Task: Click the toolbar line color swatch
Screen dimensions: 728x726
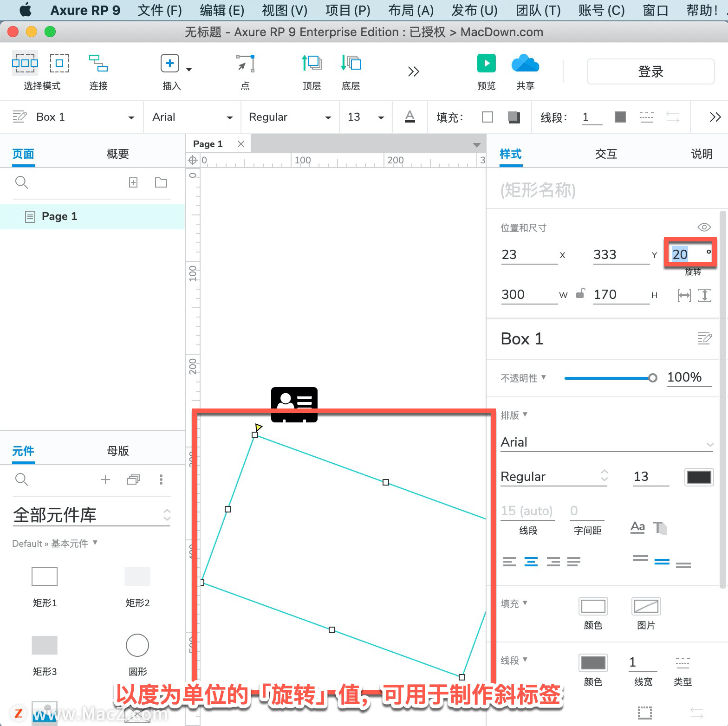Action: click(x=620, y=117)
